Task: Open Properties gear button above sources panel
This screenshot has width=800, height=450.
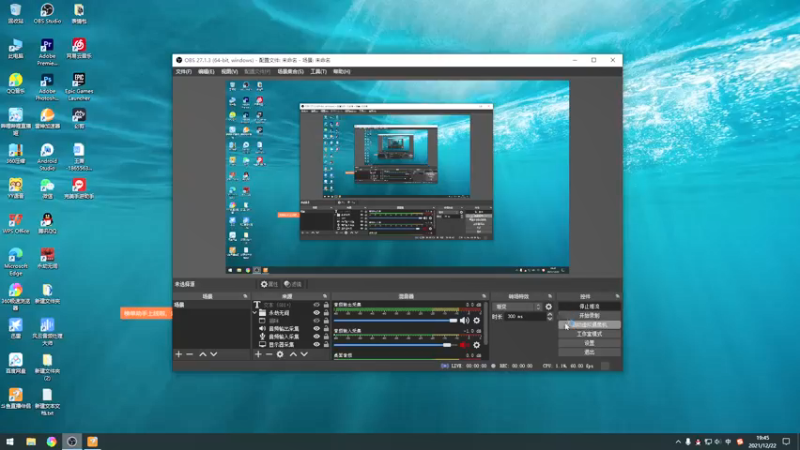Action: [269, 284]
